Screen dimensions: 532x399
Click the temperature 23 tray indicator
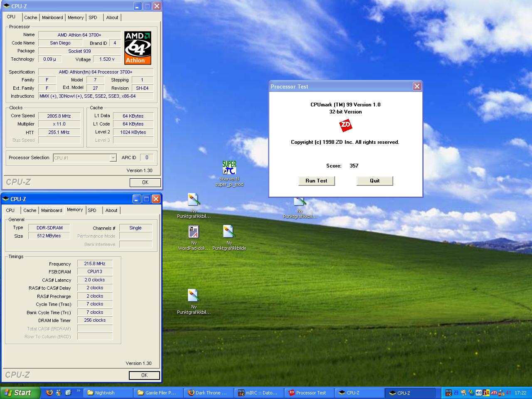[x=456, y=393]
